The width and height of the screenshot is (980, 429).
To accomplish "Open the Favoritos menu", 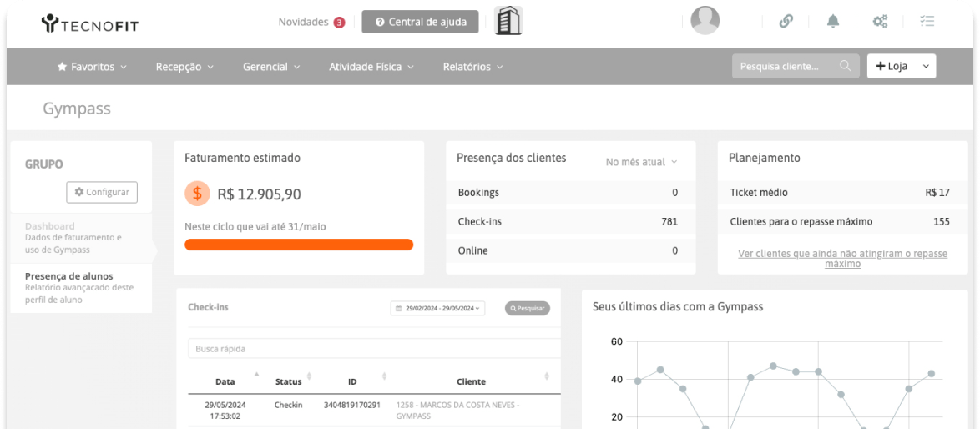I will pyautogui.click(x=92, y=66).
